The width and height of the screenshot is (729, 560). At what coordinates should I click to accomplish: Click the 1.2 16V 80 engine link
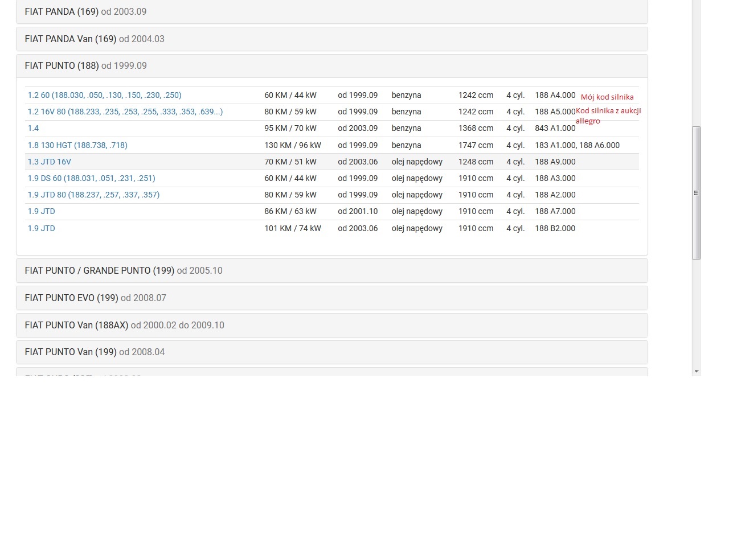click(x=125, y=112)
